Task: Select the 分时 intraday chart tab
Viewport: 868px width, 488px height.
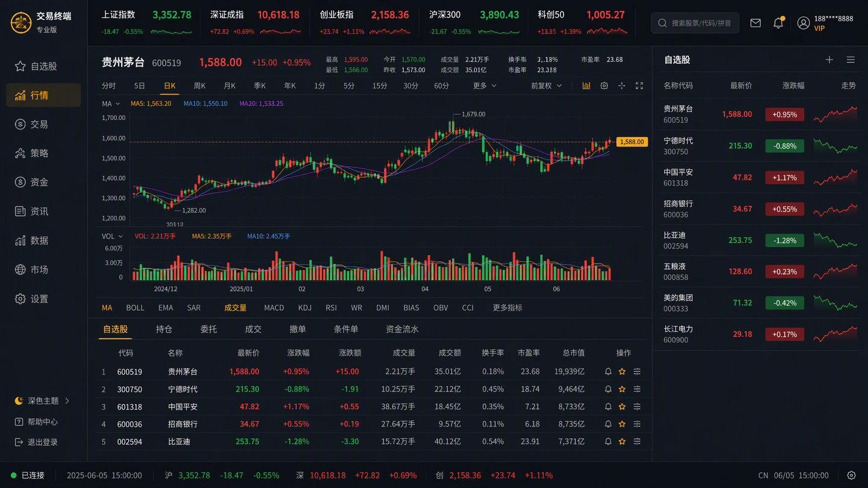Action: point(108,86)
